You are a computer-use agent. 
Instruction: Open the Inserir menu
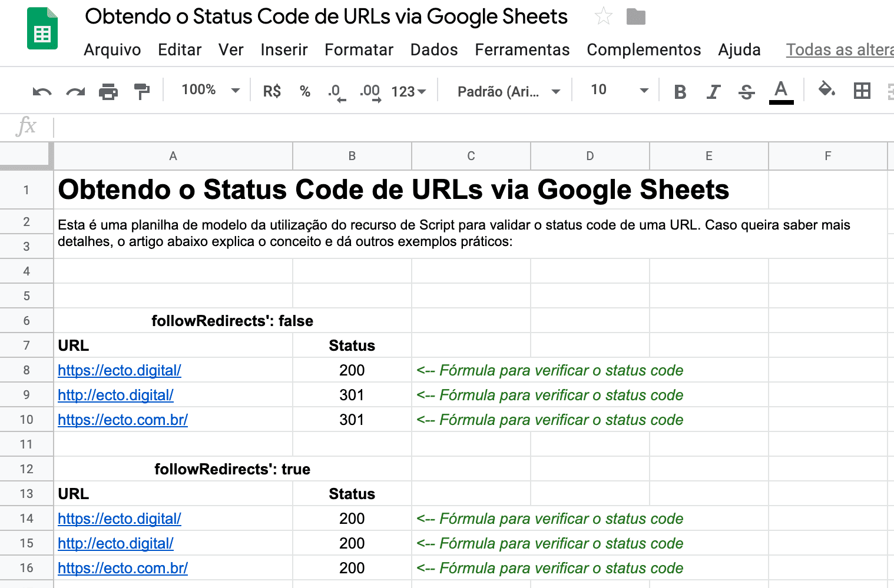284,50
